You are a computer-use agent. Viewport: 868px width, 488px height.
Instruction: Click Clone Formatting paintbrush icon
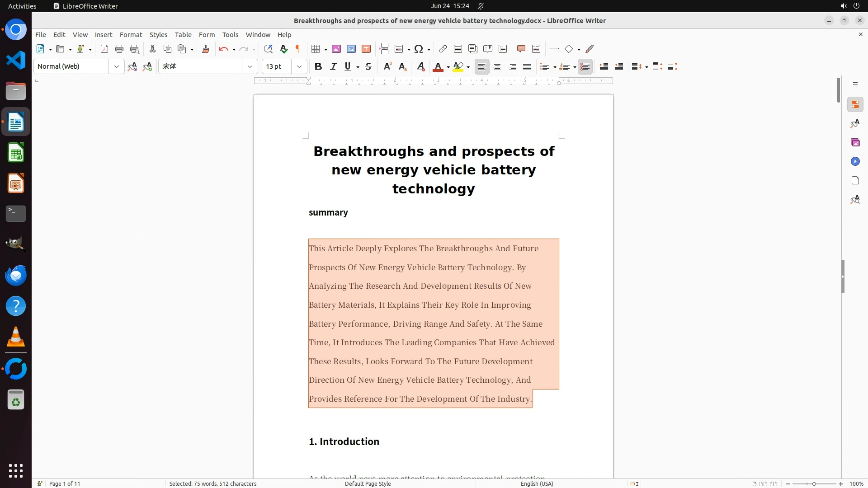[206, 49]
